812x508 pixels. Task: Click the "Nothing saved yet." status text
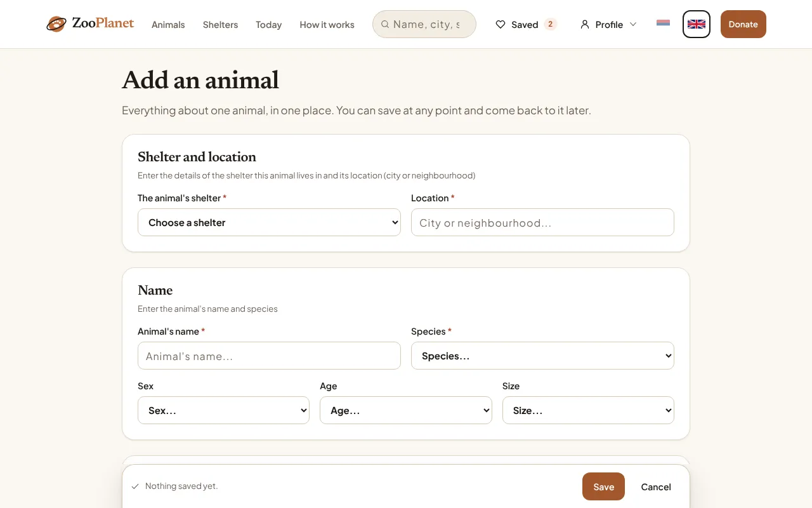(181, 486)
